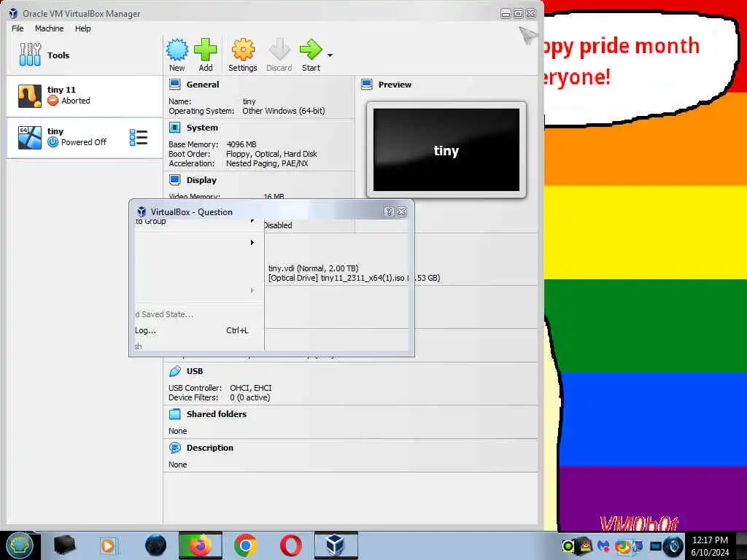747x560 pixels.
Task: Click the Description speech bubble icon
Action: click(x=175, y=448)
